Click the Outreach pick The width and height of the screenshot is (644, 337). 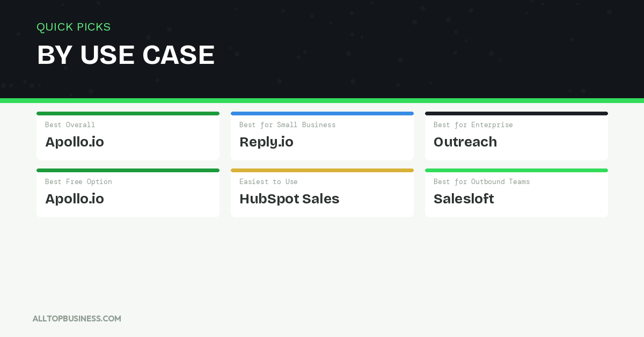click(465, 142)
